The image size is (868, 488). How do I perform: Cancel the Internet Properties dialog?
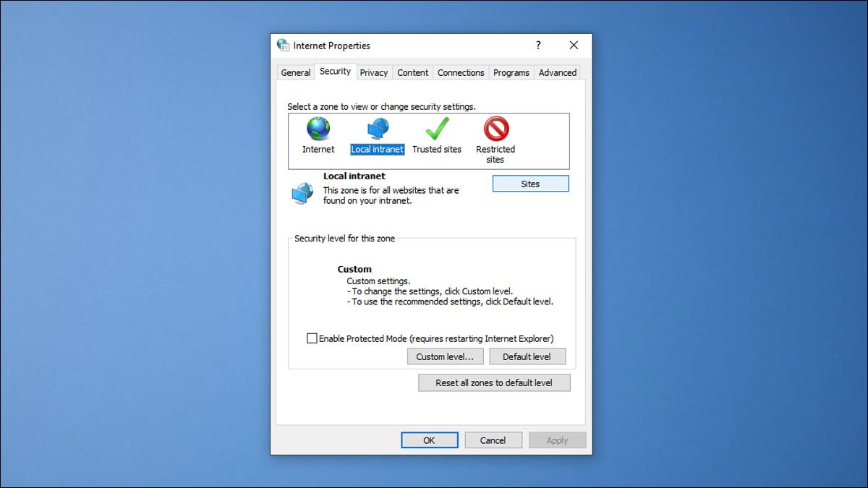click(x=493, y=440)
